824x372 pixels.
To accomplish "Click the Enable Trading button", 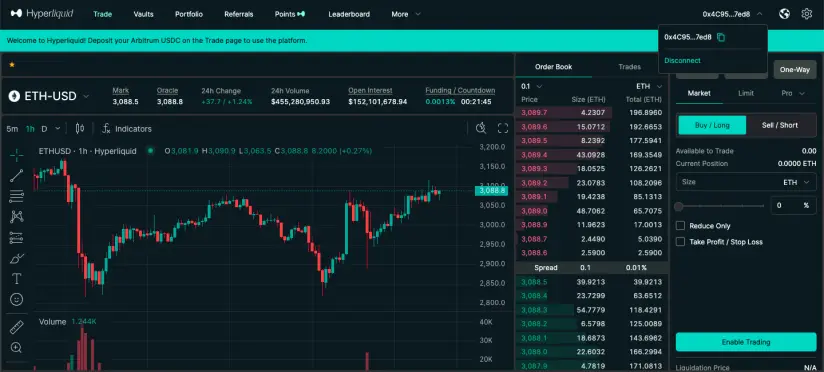I will [x=746, y=342].
